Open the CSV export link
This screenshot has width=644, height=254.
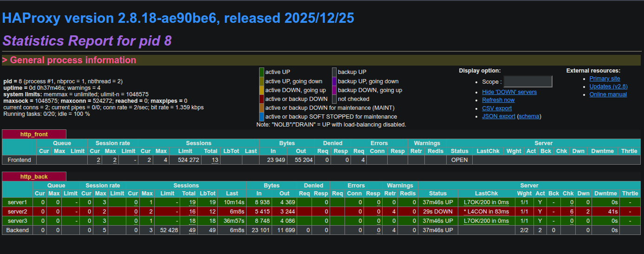click(497, 108)
